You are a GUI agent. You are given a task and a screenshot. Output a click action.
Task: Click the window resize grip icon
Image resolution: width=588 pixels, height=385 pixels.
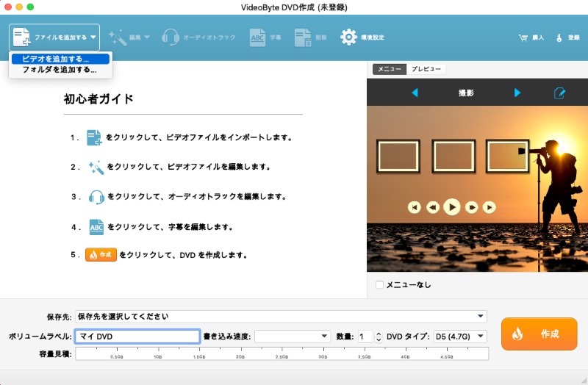pyautogui.click(x=584, y=381)
